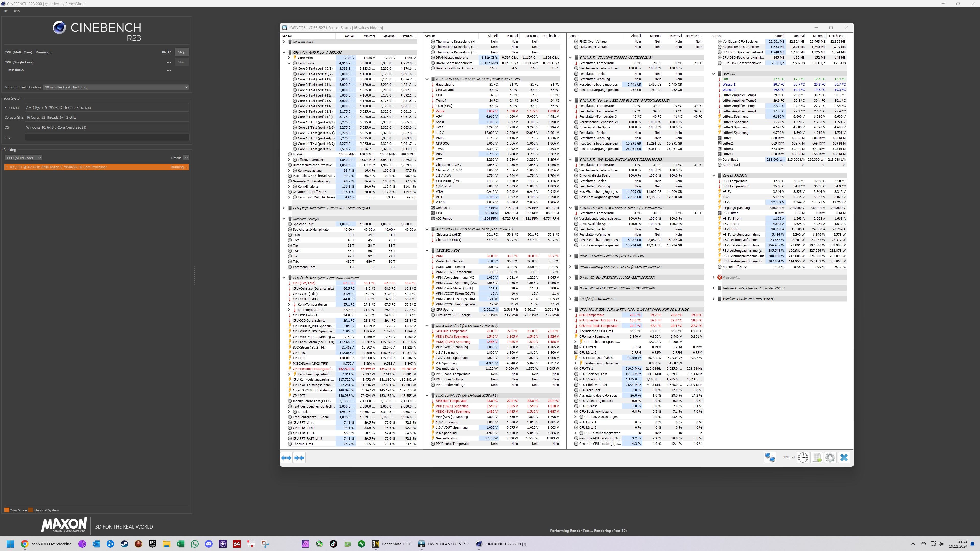Image resolution: width=980 pixels, height=551 pixels.
Task: Open HWiNFO sensor settings gear
Action: click(831, 458)
